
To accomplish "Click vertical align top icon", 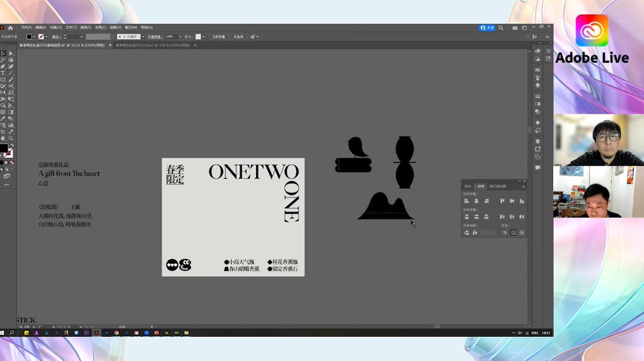I will pos(502,201).
